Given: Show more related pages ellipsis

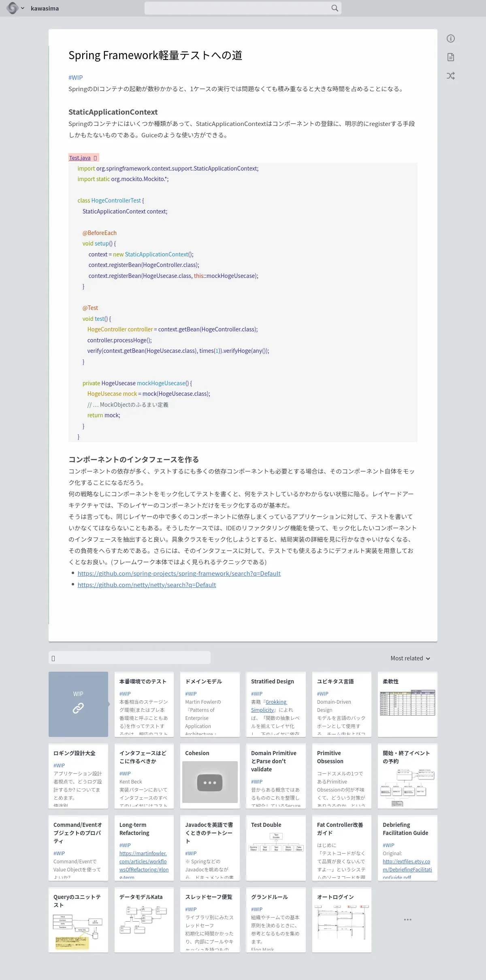Looking at the screenshot, I should tap(407, 920).
